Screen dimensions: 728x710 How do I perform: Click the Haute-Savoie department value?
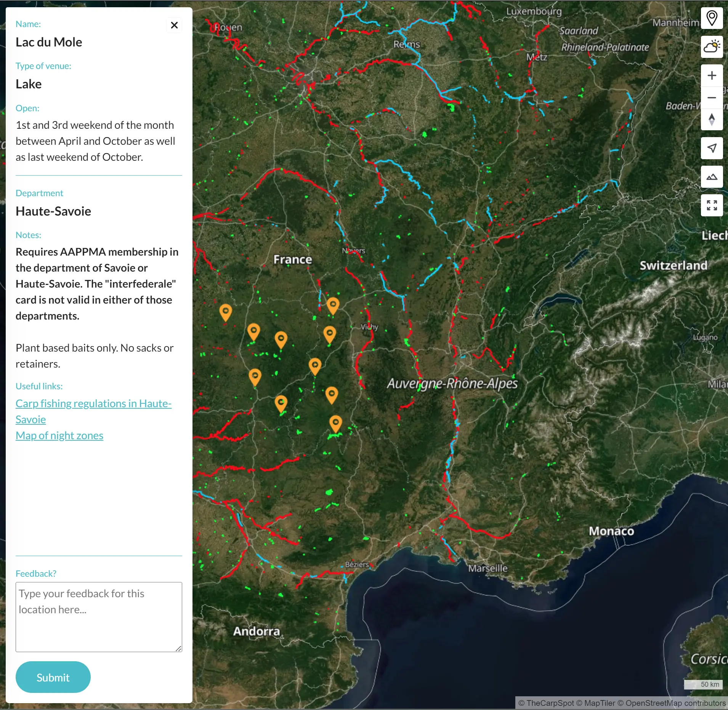point(53,211)
